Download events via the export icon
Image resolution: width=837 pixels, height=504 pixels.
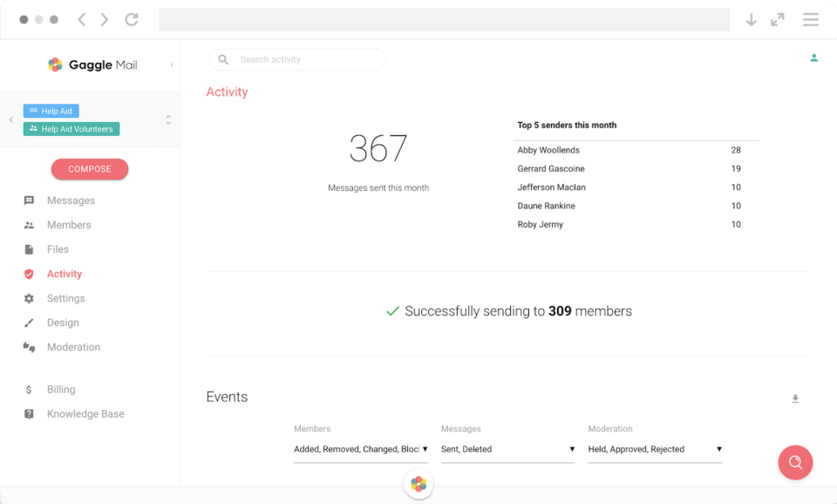pyautogui.click(x=794, y=398)
